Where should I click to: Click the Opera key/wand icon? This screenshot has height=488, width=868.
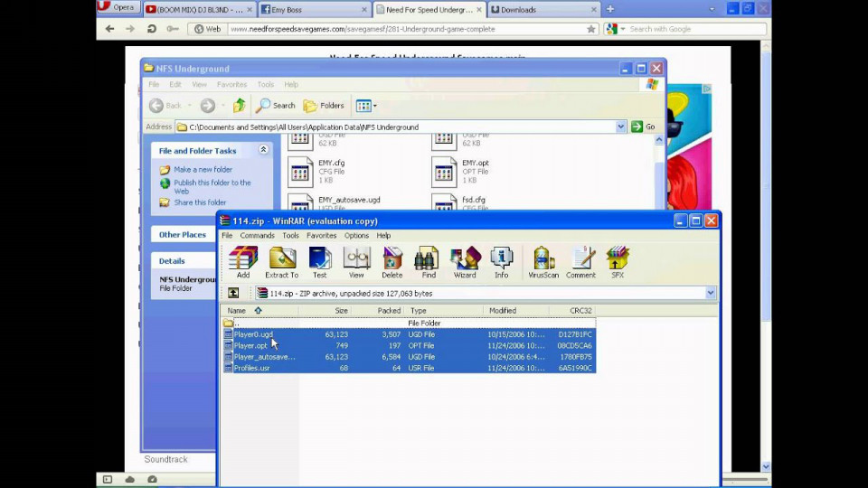(173, 29)
